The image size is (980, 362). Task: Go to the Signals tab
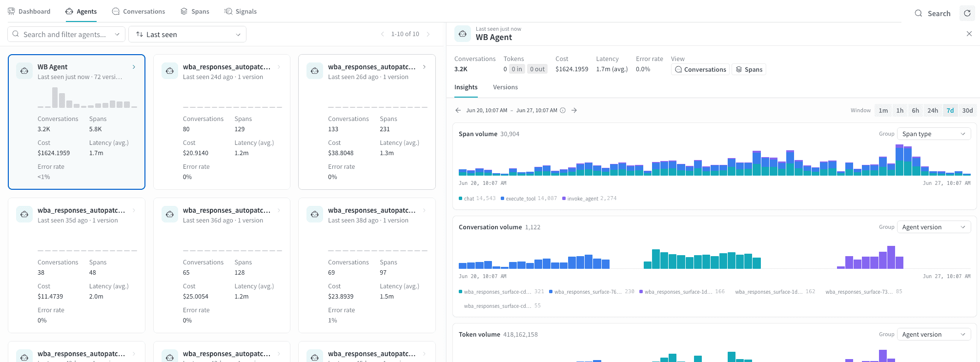tap(240, 11)
